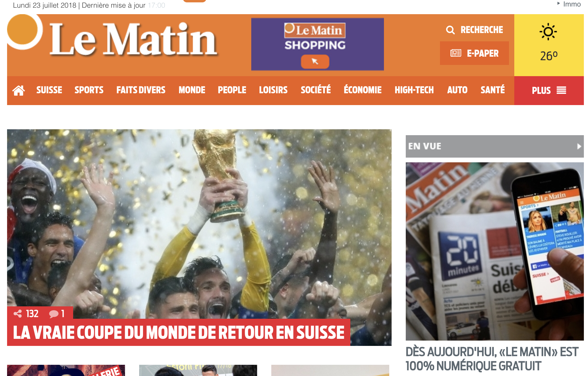Open the 100% numérique gratuit article
The image size is (588, 376).
pyautogui.click(x=492, y=359)
